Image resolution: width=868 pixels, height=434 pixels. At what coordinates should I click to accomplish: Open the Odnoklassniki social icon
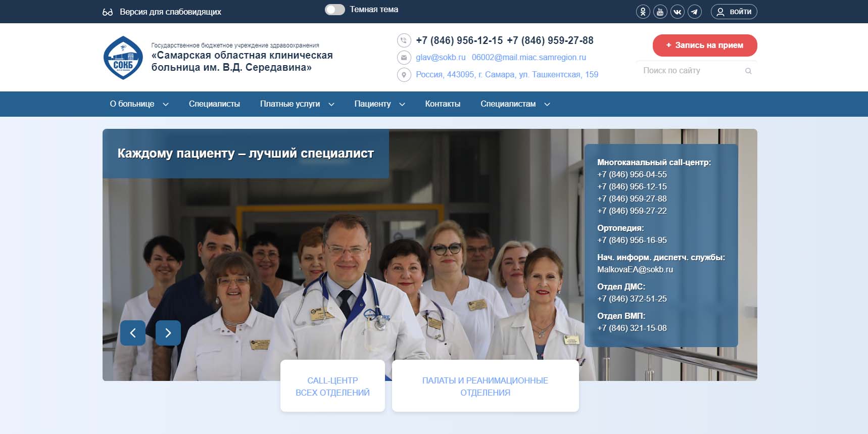pos(643,12)
